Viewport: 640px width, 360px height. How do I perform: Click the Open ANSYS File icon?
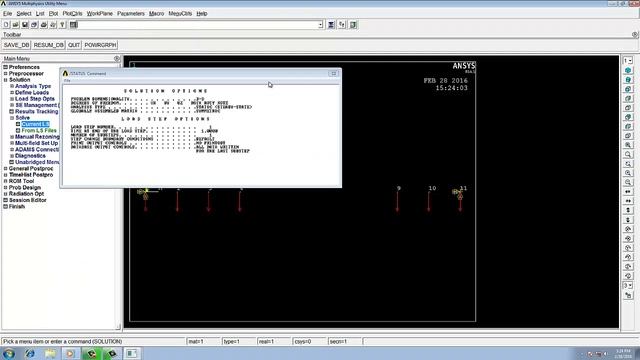16,25
